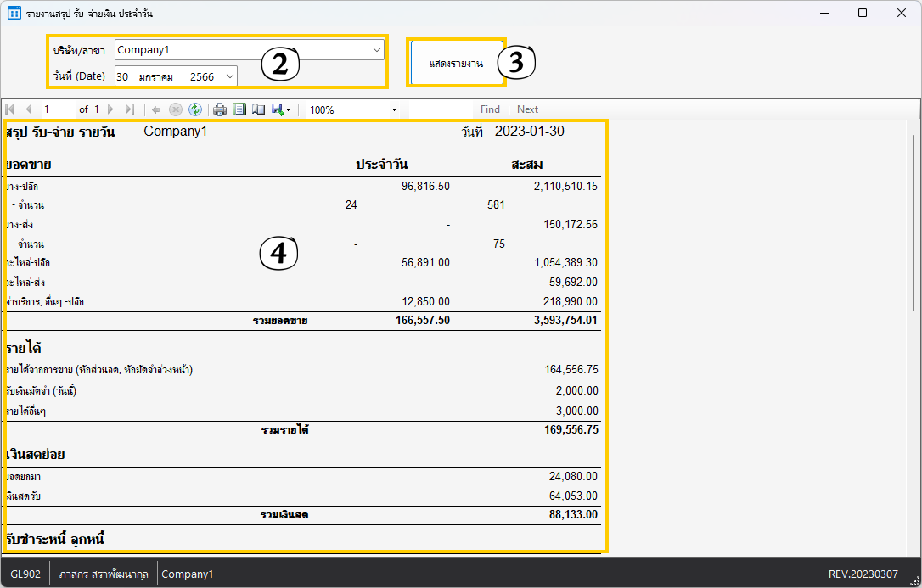The width and height of the screenshot is (922, 588).
Task: Click the back to parent report arrow
Action: [156, 109]
